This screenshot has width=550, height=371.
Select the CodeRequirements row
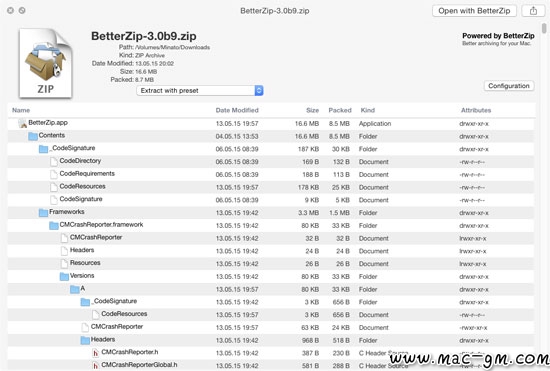[271, 174]
